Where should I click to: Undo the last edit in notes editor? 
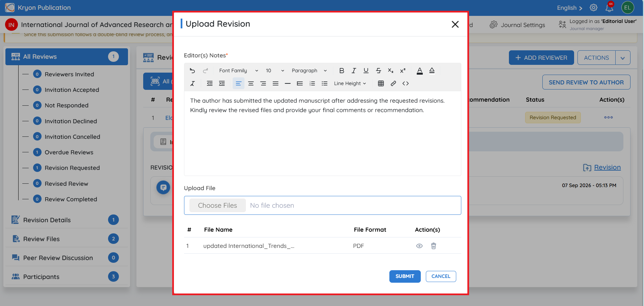click(x=192, y=71)
